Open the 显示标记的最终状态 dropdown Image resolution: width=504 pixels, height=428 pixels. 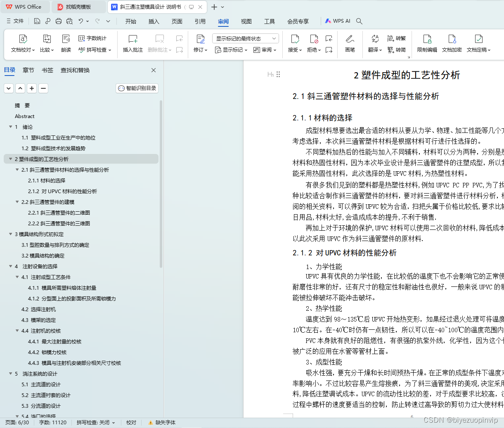246,38
